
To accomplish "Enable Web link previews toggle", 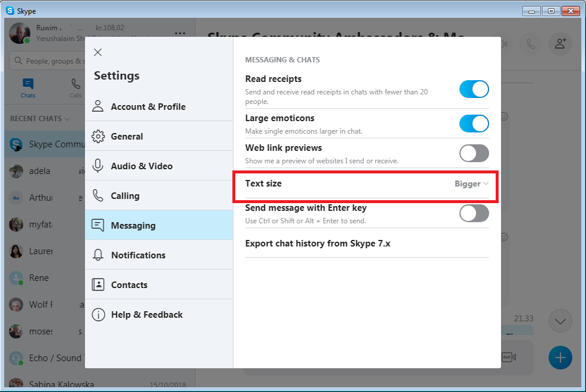I will tap(474, 153).
